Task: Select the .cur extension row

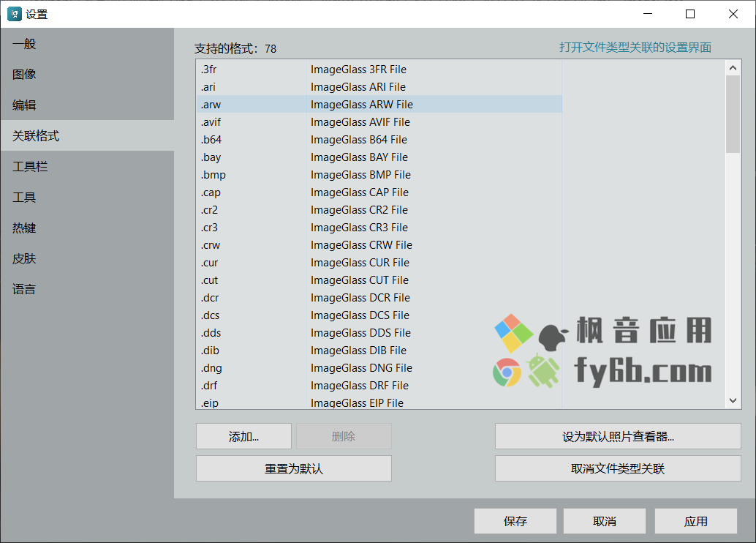Action: pyautogui.click(x=379, y=263)
